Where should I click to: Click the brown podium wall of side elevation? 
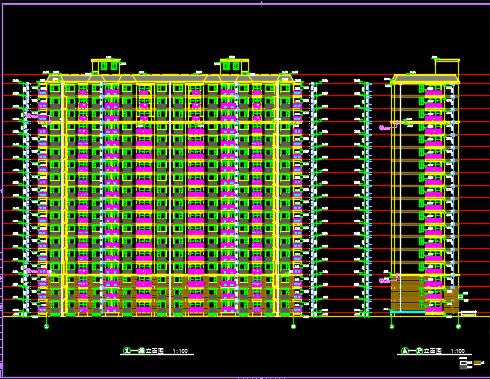(405, 293)
